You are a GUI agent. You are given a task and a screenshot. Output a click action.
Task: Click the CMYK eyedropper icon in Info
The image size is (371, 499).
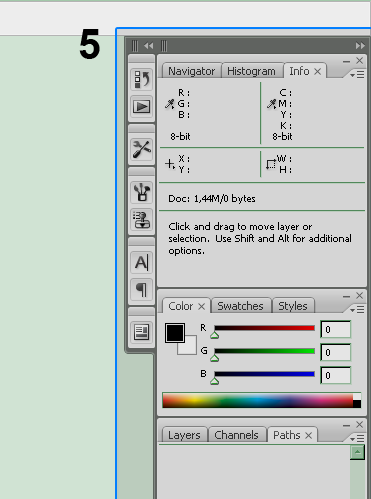click(x=272, y=104)
